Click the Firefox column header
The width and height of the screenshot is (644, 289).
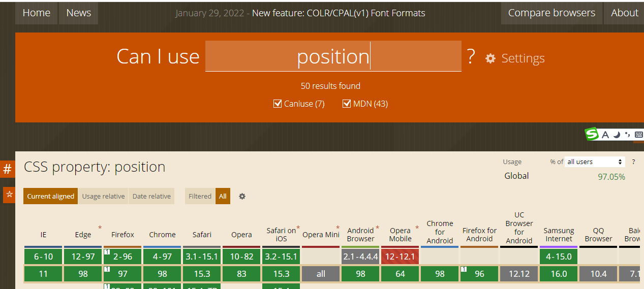click(x=122, y=235)
